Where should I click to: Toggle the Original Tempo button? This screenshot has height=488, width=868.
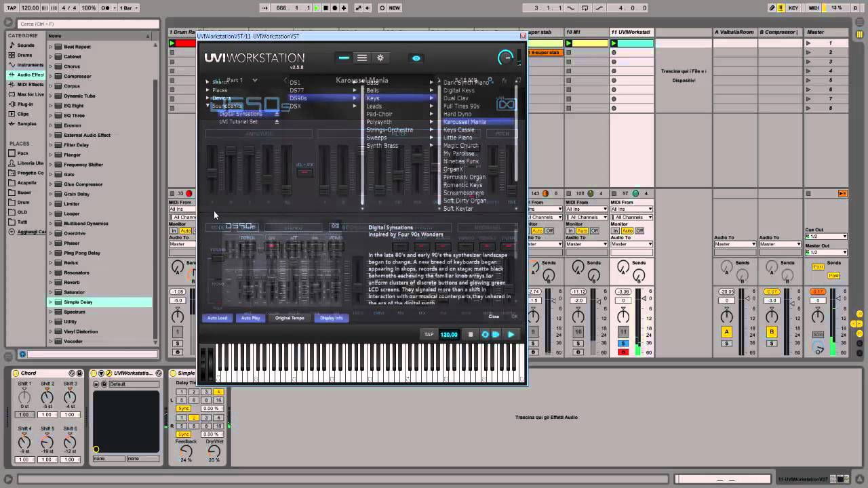click(290, 318)
